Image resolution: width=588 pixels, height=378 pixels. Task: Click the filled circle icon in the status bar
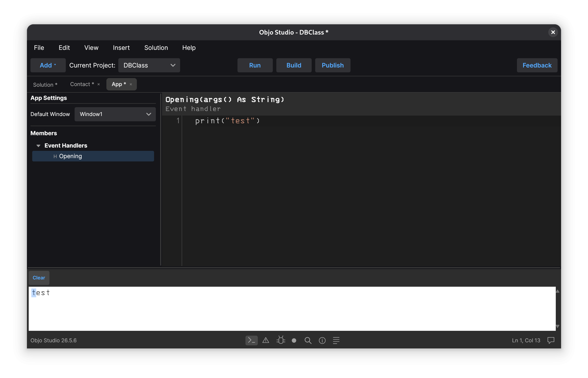[294, 341]
